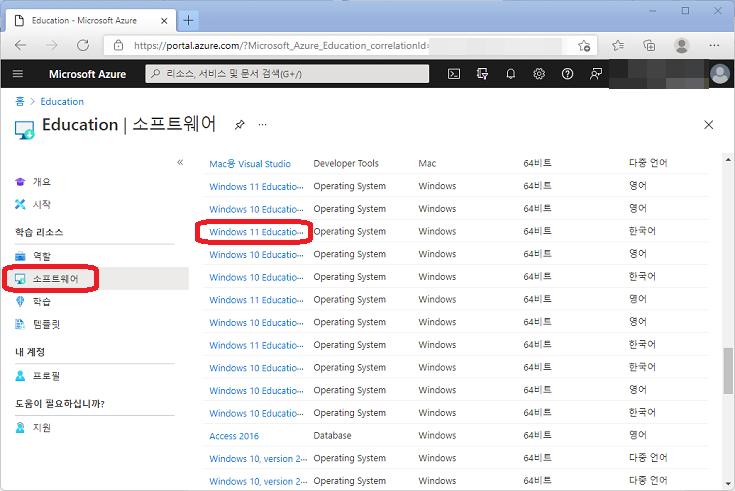Click the 홈 breadcrumb link
This screenshot has height=491, width=735.
20,101
